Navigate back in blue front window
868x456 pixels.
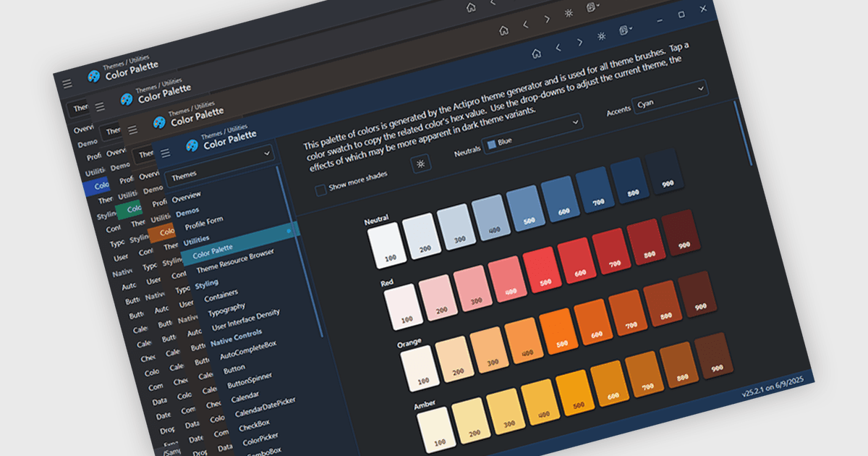tap(558, 48)
